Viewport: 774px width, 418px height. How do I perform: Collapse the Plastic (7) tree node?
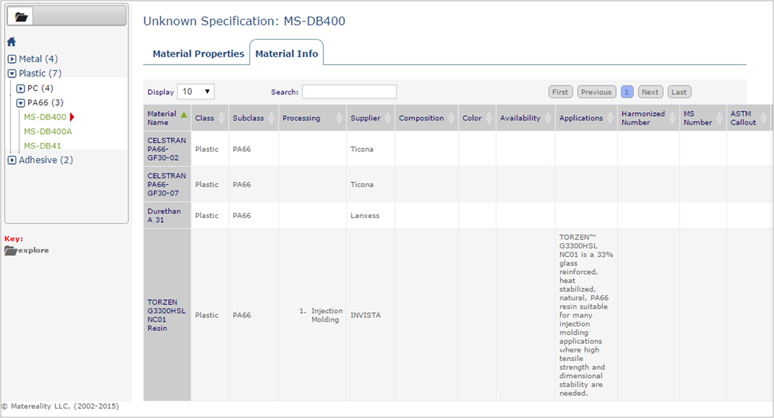click(x=12, y=74)
